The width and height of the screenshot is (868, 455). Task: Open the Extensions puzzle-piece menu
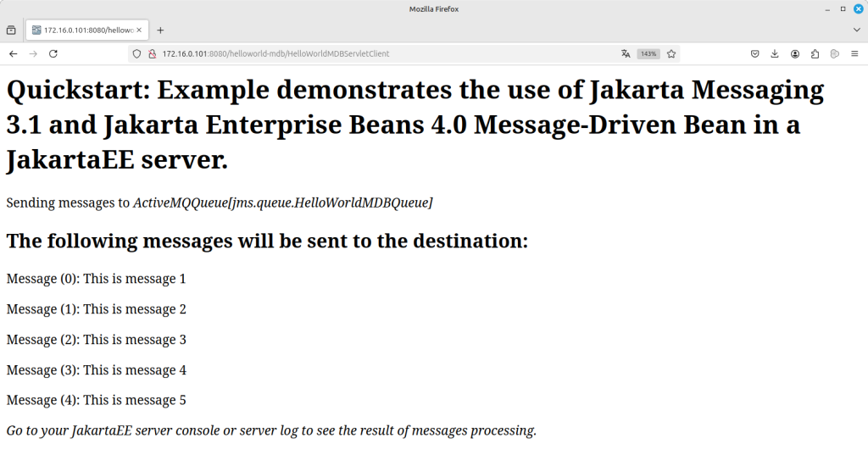(x=815, y=53)
